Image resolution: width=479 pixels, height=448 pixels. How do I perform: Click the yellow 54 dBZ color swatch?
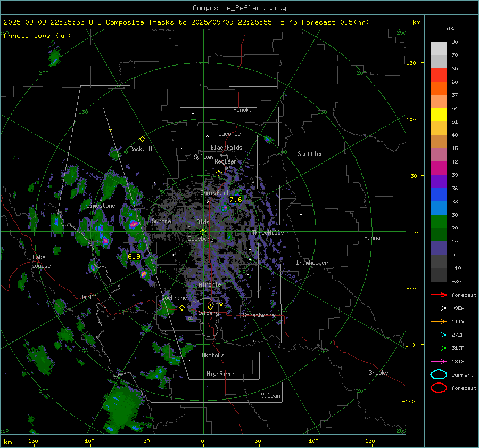[x=439, y=115]
